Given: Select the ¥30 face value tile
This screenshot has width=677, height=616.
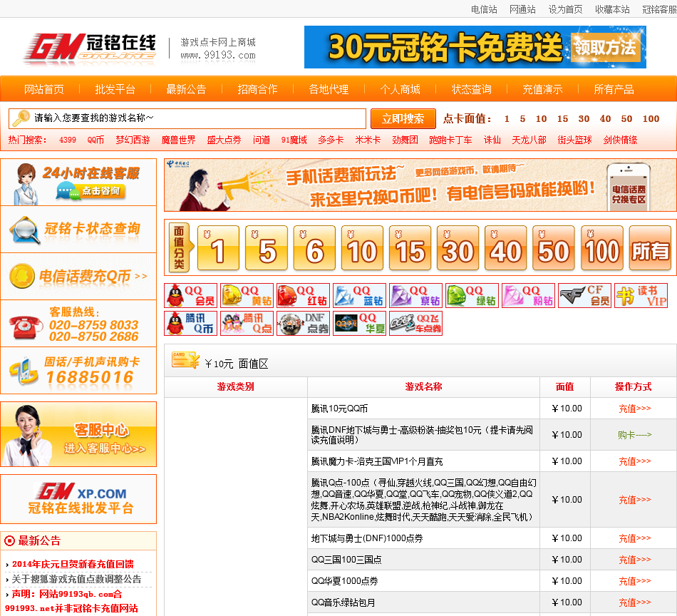Looking at the screenshot, I should coord(458,248).
